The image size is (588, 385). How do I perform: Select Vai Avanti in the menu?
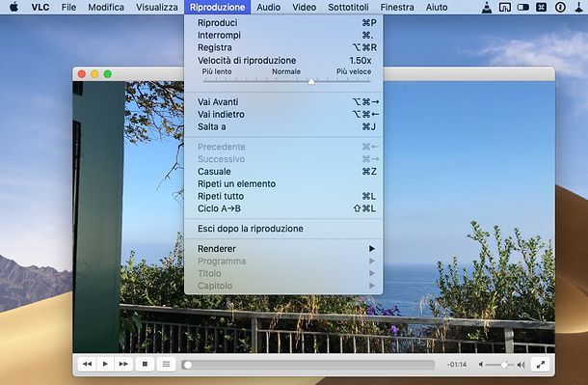point(283,102)
